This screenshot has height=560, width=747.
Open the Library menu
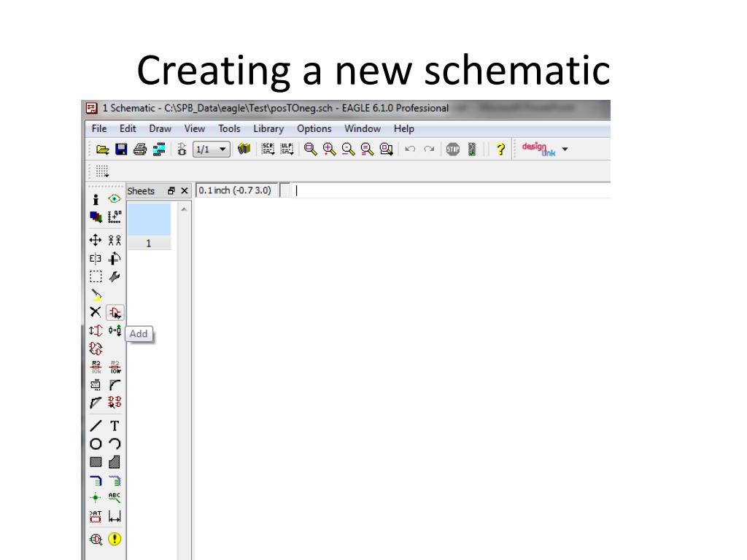[268, 128]
